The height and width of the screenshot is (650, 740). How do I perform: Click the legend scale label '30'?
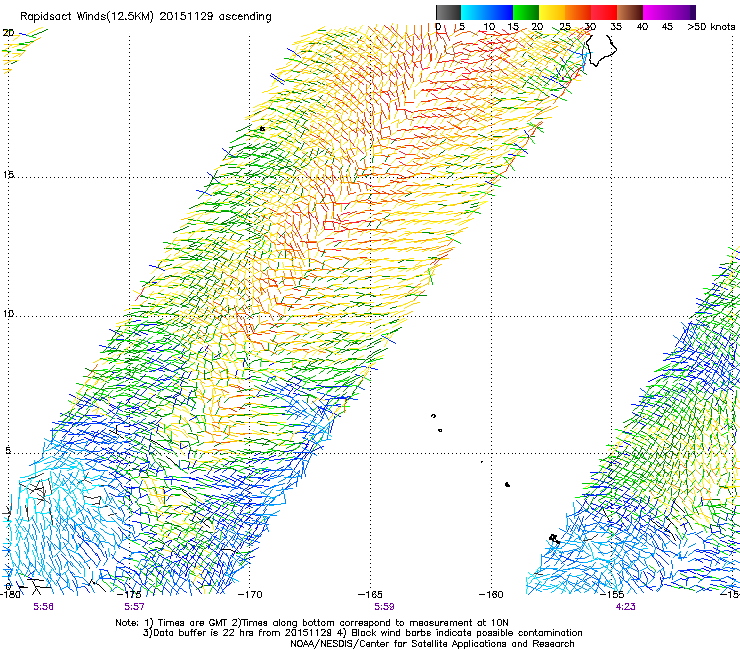point(590,27)
